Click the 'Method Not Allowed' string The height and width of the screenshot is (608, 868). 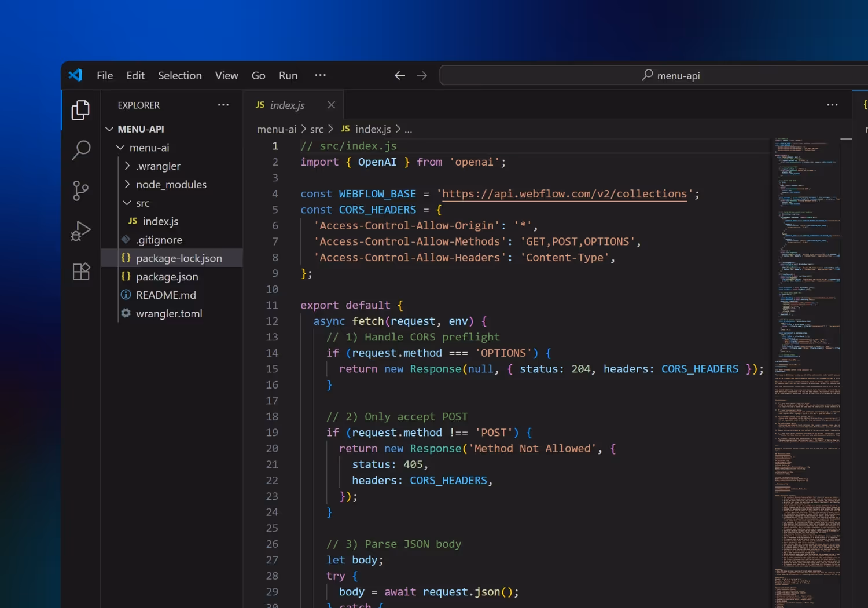[532, 449]
